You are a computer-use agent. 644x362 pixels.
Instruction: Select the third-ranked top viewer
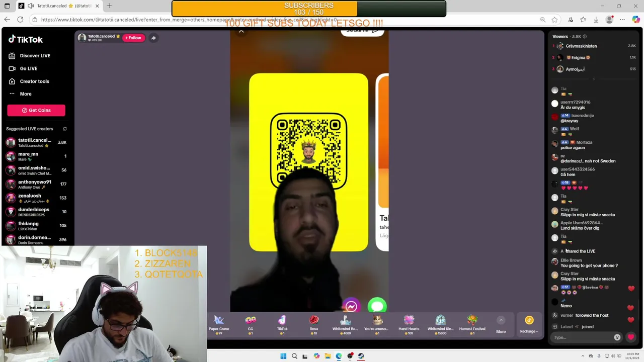point(594,69)
